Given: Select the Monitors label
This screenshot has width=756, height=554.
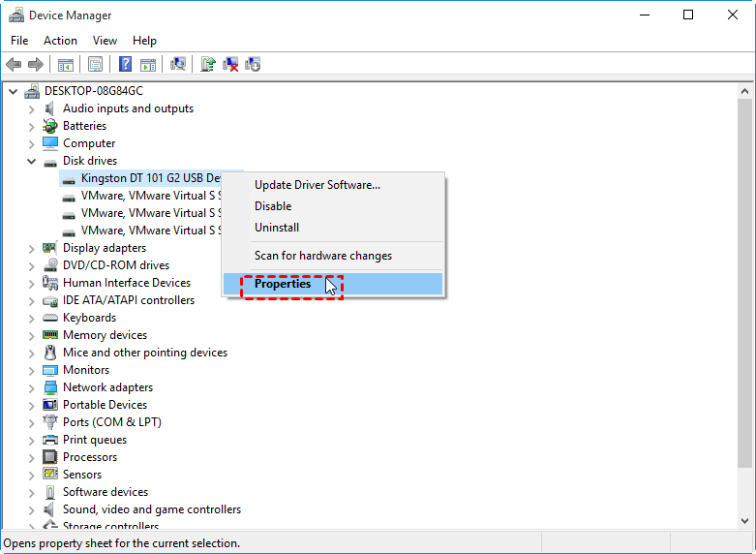Looking at the screenshot, I should tap(86, 370).
